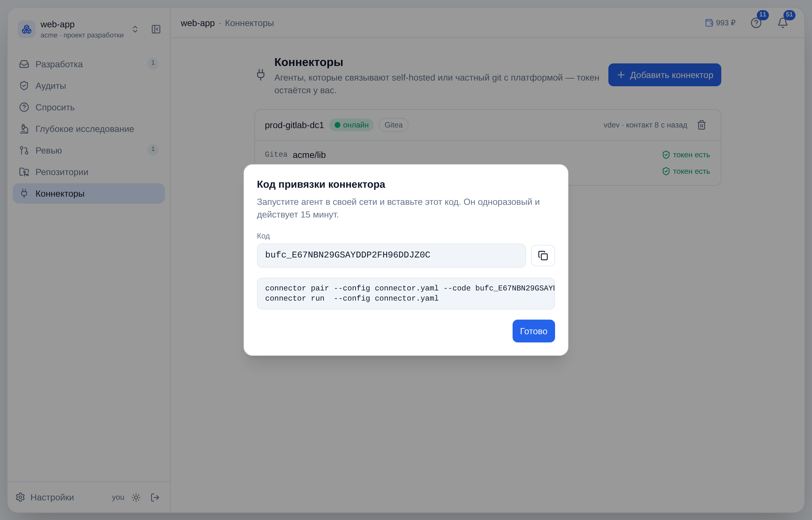The height and width of the screenshot is (520, 812).
Task: Open notifications bell with 51 badge
Action: tap(783, 23)
